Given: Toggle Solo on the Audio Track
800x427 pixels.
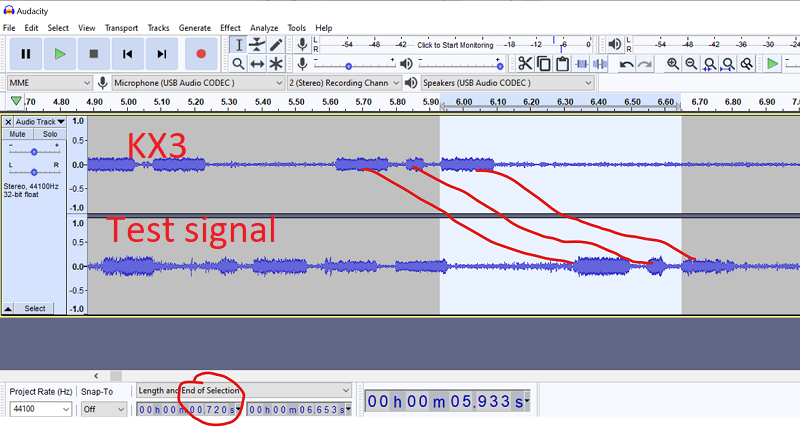Looking at the screenshot, I should pos(49,134).
